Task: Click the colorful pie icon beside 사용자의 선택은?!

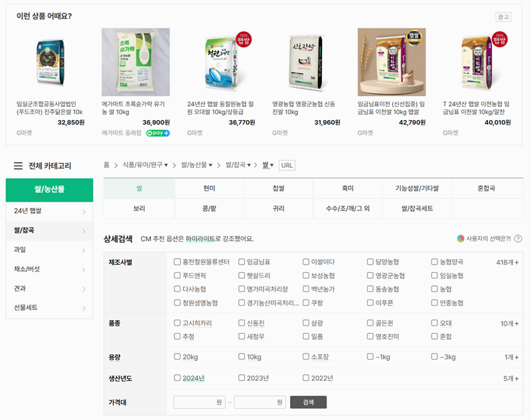Action: 460,239
